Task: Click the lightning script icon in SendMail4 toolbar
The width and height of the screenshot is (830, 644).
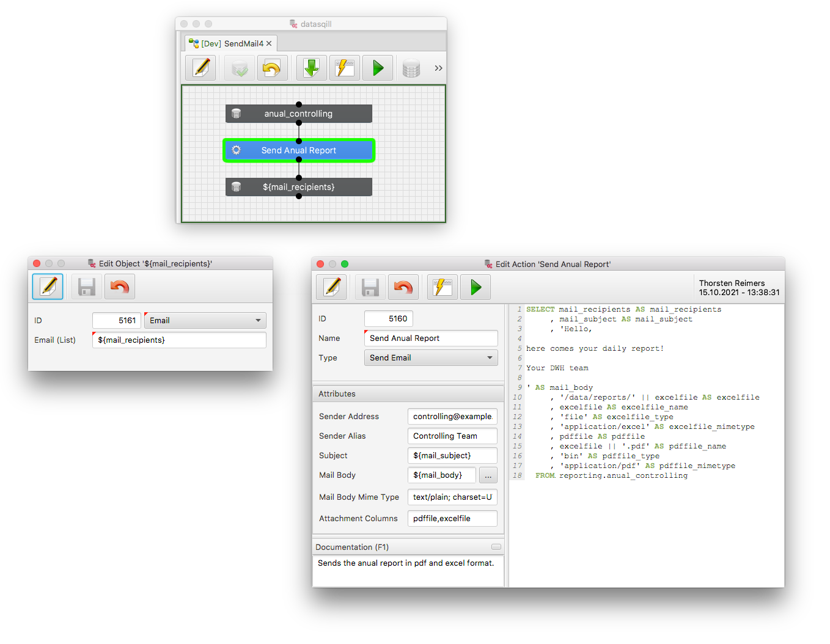Action: (345, 68)
